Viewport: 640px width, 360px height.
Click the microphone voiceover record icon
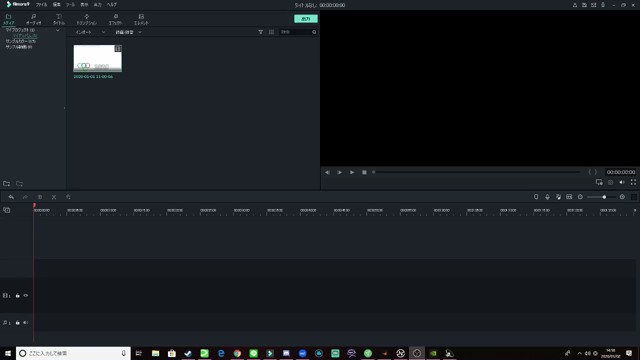547,197
